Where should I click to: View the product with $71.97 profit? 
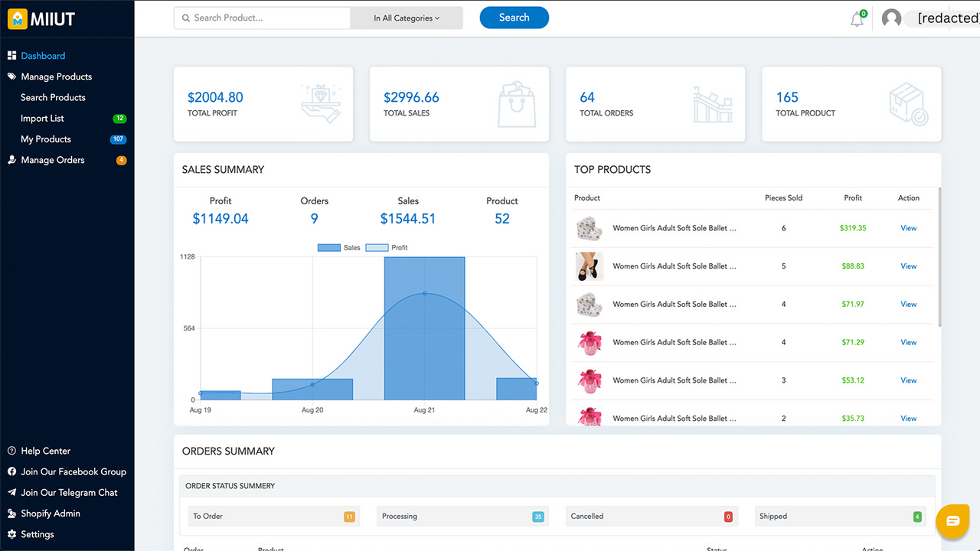point(909,305)
